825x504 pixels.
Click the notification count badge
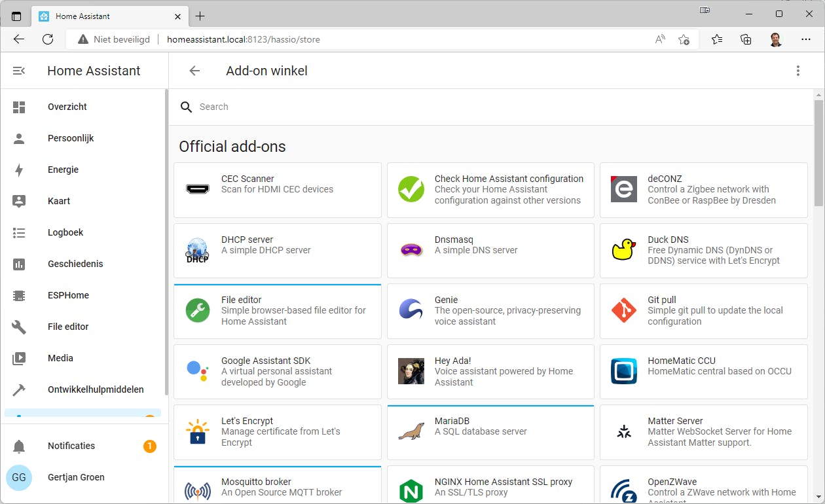point(149,446)
